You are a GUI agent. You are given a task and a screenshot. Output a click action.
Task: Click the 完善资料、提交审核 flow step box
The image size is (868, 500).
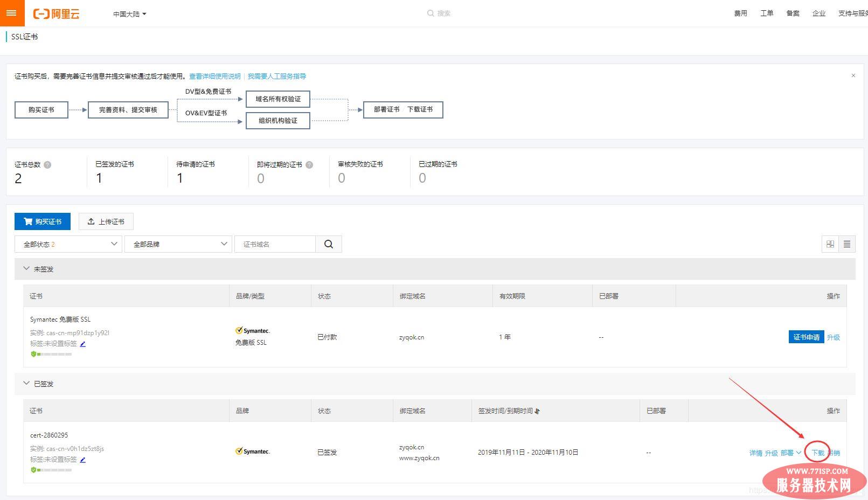[x=128, y=110]
